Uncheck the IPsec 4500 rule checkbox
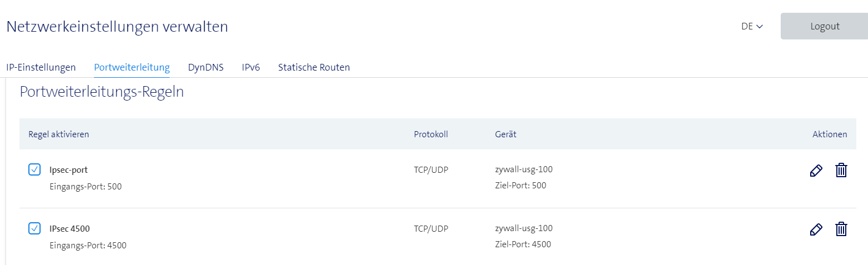 pos(34,228)
